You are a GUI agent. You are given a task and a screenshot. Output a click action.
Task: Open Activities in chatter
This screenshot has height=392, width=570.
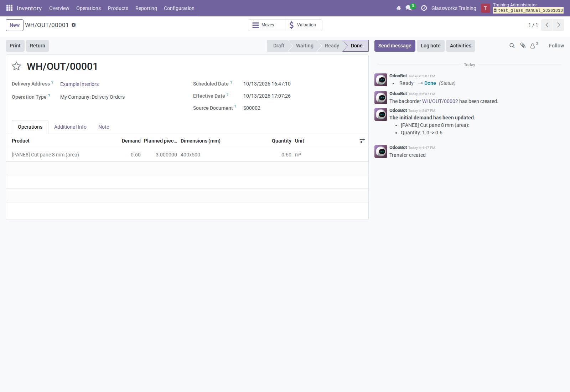pyautogui.click(x=460, y=46)
